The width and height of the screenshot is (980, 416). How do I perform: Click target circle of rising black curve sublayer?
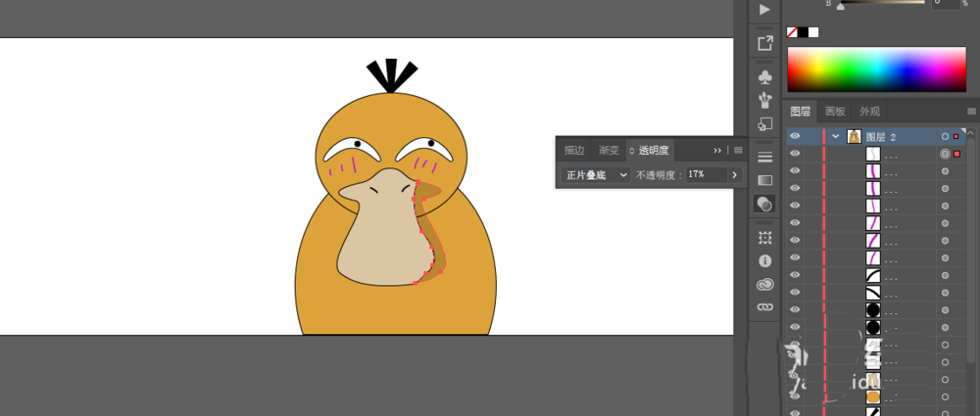click(x=945, y=275)
